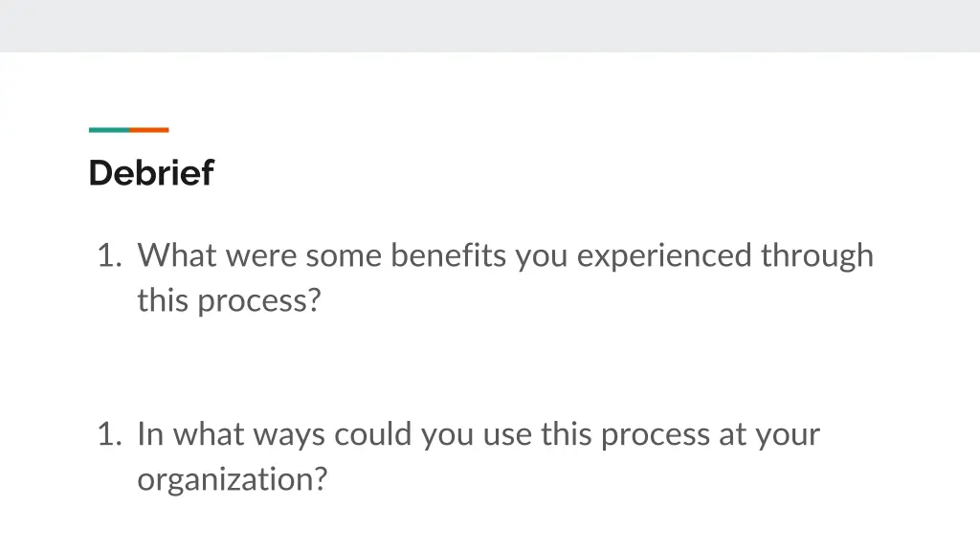980x551 pixels.
Task: Click the word 'experienced' in first question
Action: tap(664, 256)
